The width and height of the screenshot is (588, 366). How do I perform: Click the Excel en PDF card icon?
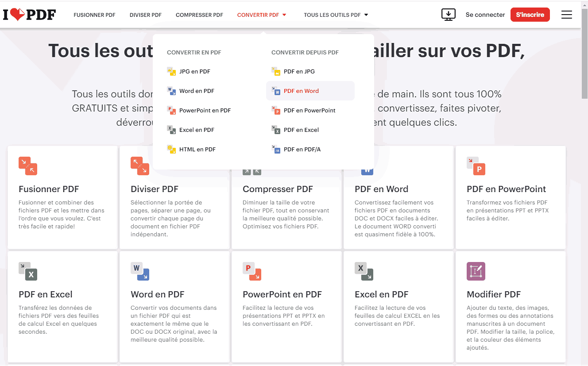(364, 271)
